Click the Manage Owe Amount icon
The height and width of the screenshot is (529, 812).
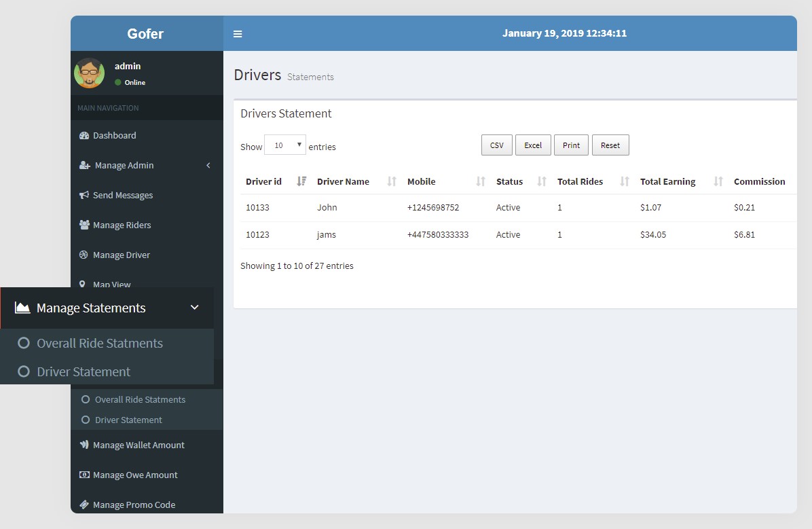pyautogui.click(x=83, y=475)
